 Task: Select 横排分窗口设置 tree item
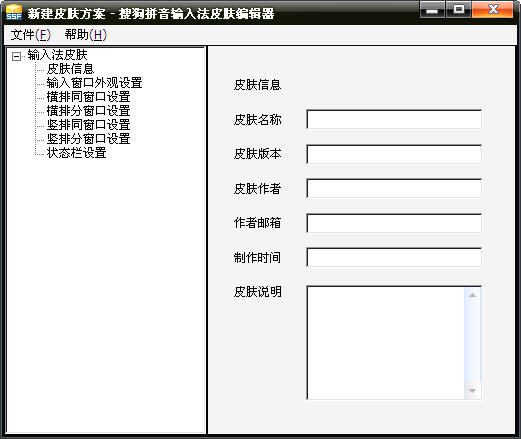click(88, 111)
